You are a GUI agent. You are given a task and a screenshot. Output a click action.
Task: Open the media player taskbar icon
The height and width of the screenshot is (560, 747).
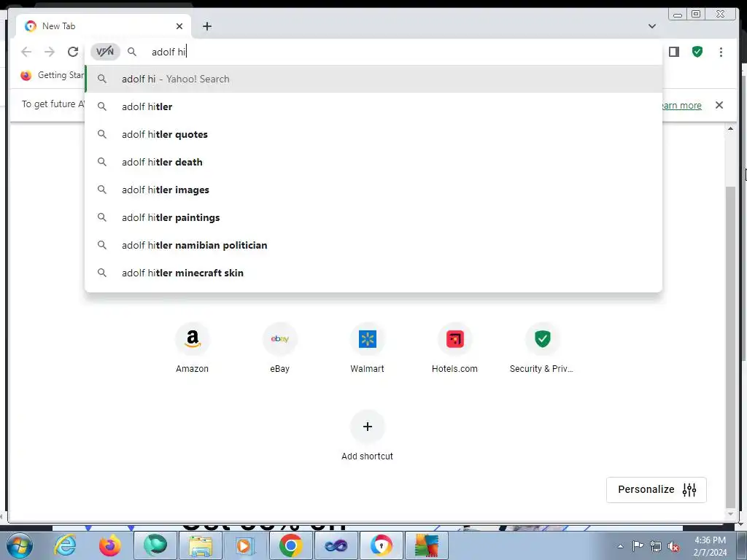pos(245,545)
